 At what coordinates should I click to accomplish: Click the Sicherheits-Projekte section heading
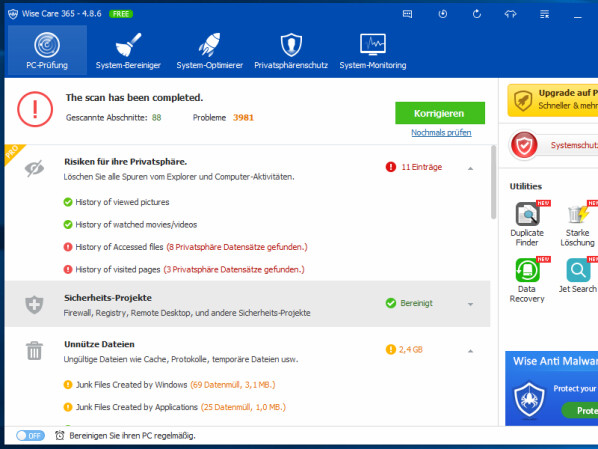108,298
